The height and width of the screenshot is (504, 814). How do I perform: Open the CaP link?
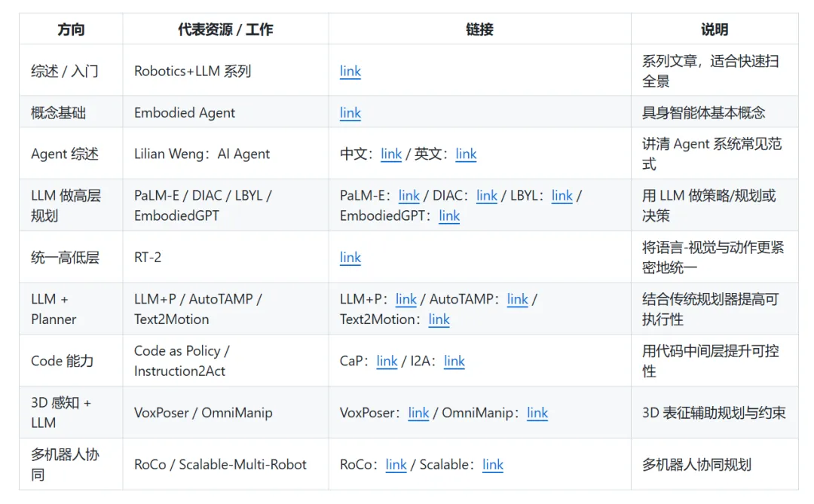point(387,362)
